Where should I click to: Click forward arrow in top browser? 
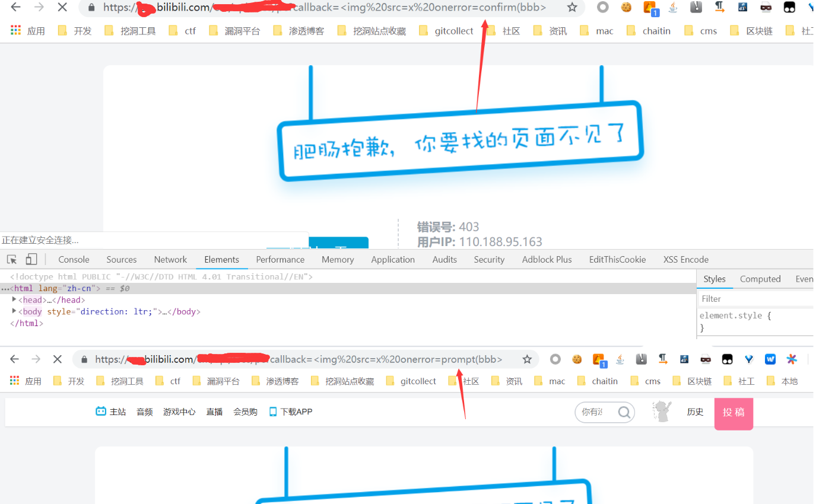(39, 7)
